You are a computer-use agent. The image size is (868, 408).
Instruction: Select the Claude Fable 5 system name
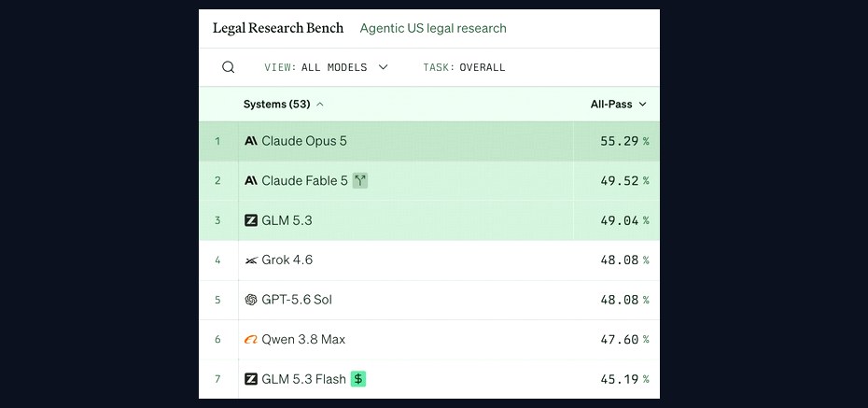304,180
